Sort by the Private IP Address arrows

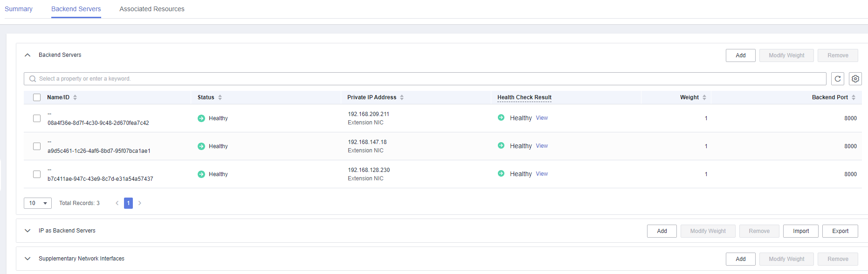(402, 97)
